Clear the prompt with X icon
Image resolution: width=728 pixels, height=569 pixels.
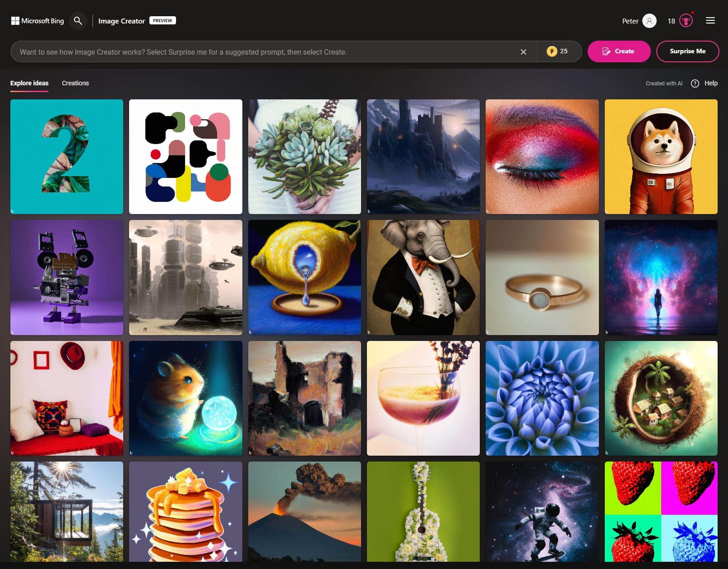[523, 52]
